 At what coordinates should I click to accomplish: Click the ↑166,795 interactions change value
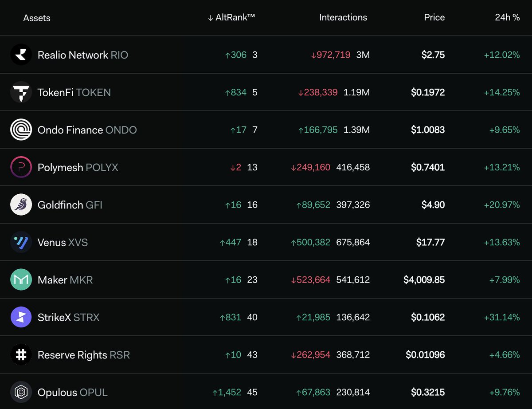pyautogui.click(x=318, y=130)
